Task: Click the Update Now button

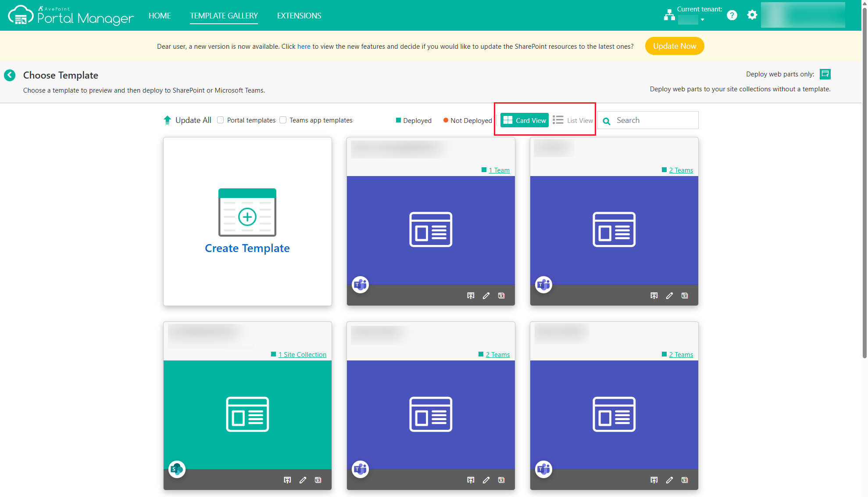Action: pyautogui.click(x=674, y=46)
